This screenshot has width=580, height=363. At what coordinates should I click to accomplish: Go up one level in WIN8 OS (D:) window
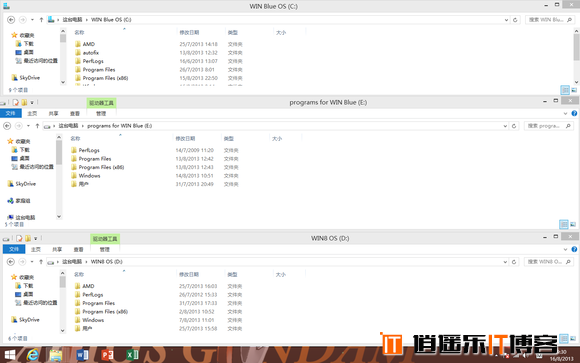coord(41,262)
